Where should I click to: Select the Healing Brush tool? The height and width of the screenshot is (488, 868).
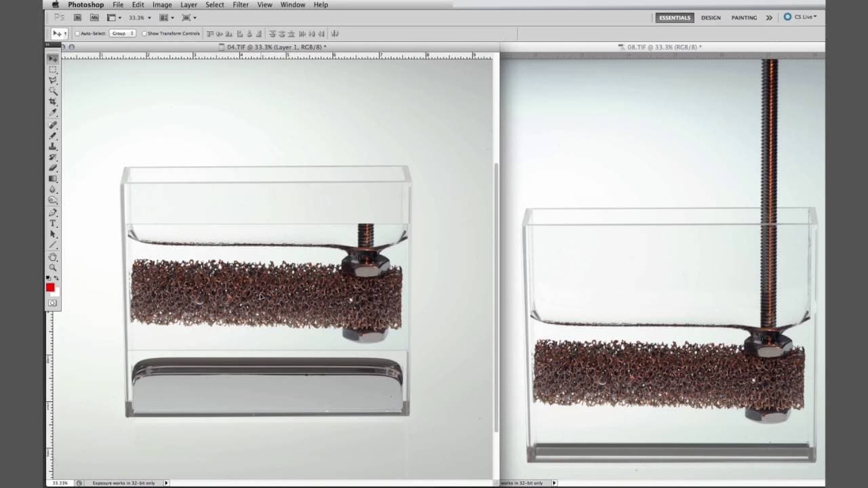(x=53, y=125)
